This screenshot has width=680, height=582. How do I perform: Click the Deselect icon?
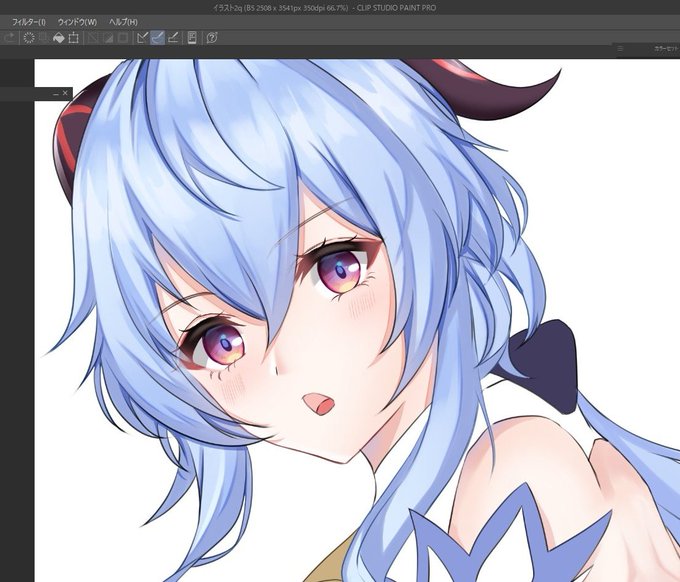click(92, 38)
